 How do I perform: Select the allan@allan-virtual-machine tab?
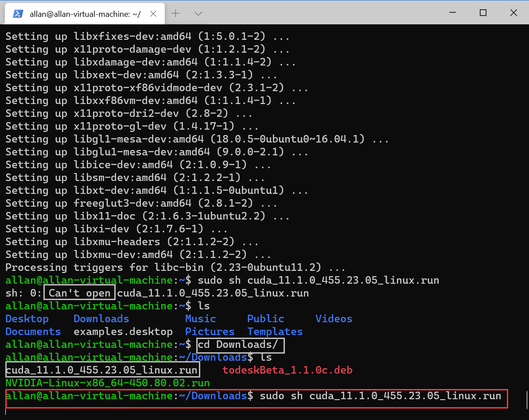[x=85, y=14]
